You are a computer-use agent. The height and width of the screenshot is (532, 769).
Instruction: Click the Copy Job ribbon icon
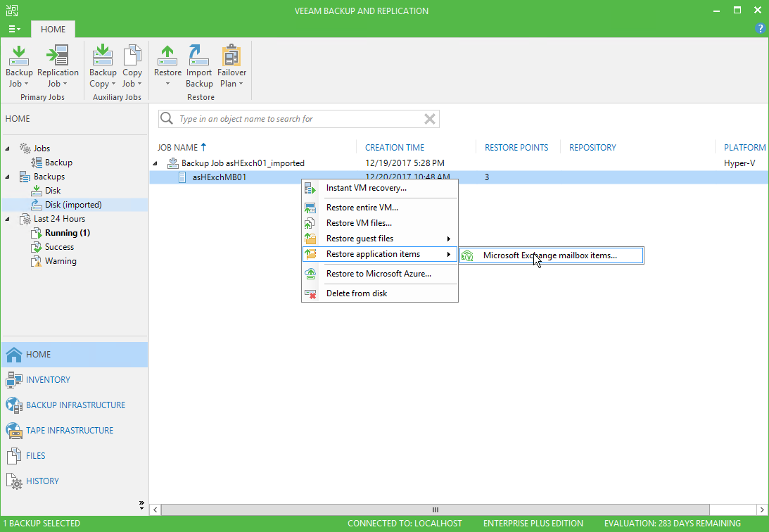tap(132, 55)
